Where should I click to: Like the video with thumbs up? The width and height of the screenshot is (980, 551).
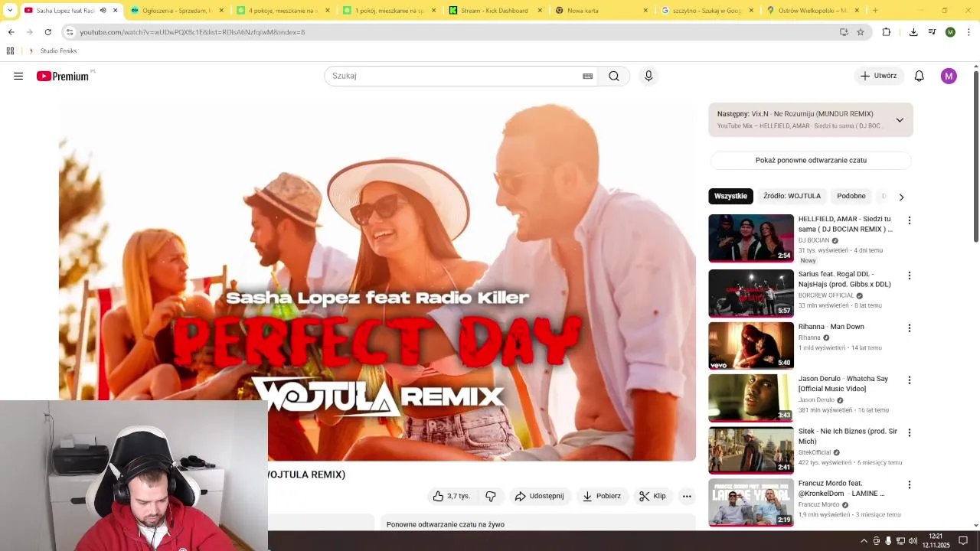(x=452, y=496)
